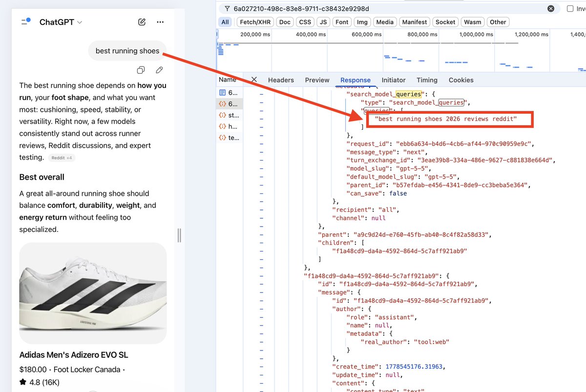The width and height of the screenshot is (586, 392).
Task: Click the "parent_id" JSON line
Action: (x=438, y=186)
